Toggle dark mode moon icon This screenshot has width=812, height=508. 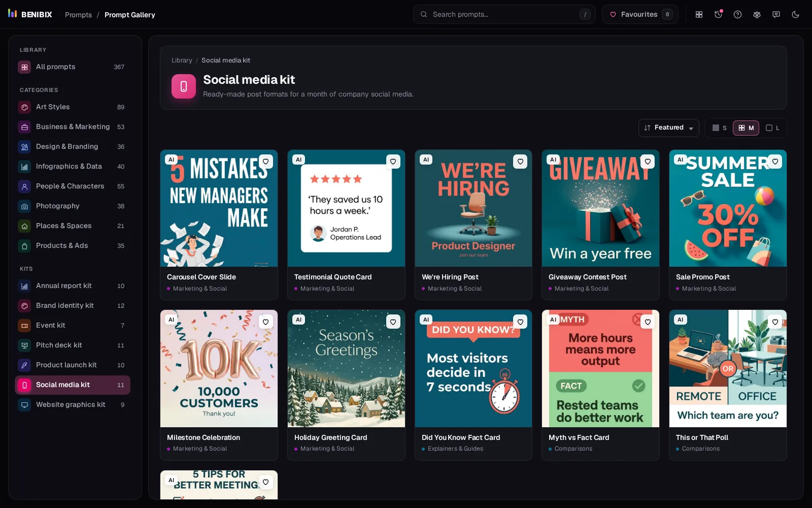(x=795, y=14)
